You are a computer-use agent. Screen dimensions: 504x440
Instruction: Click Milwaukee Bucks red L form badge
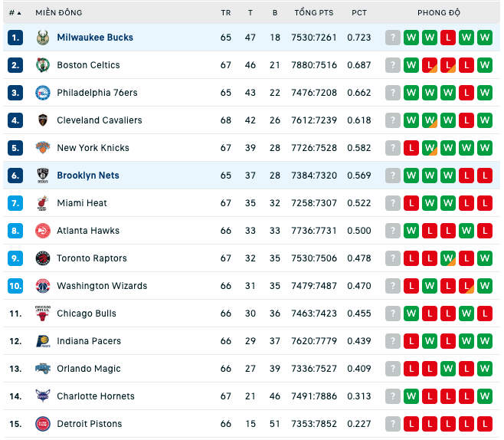point(448,38)
